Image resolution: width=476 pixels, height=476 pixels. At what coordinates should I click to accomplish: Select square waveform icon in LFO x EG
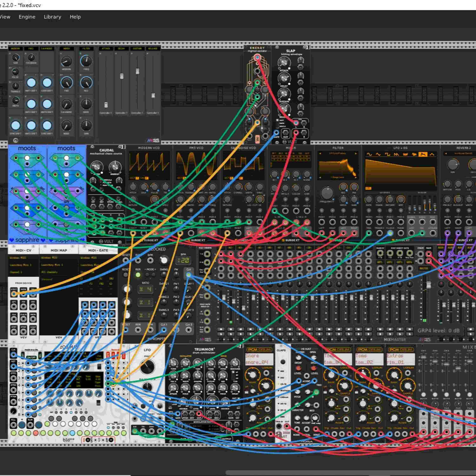click(x=387, y=154)
